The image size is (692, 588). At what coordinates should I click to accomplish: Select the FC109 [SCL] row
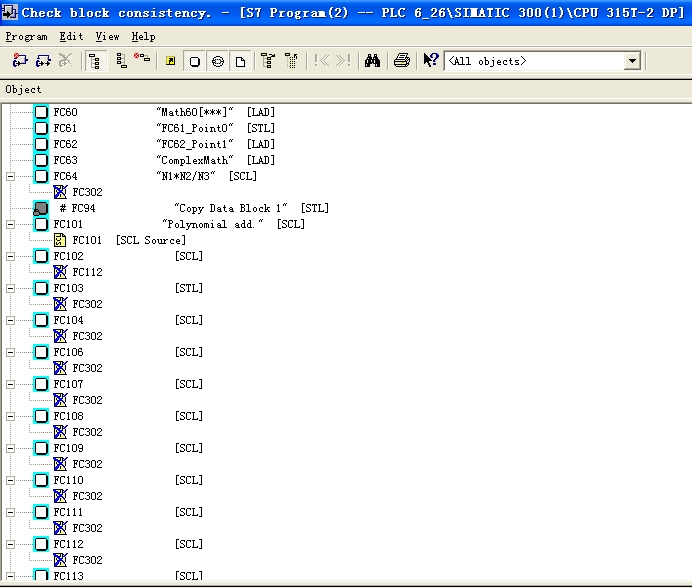128,448
